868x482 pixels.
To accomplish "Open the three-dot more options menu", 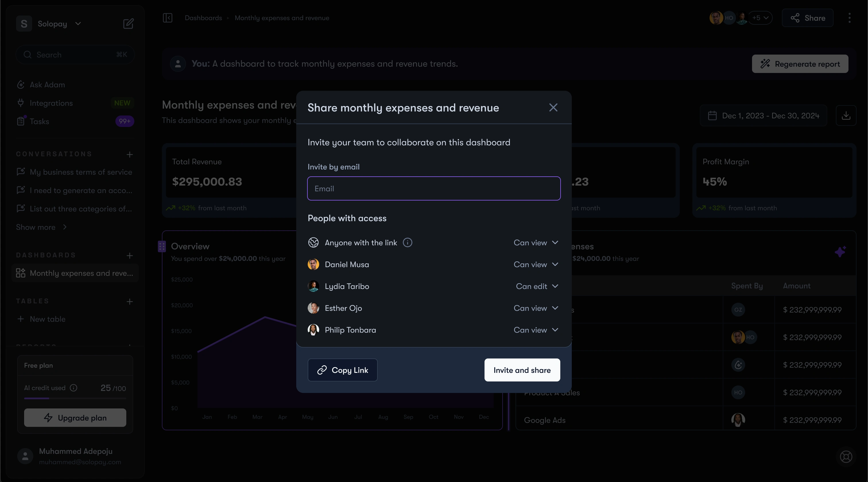I will [849, 18].
